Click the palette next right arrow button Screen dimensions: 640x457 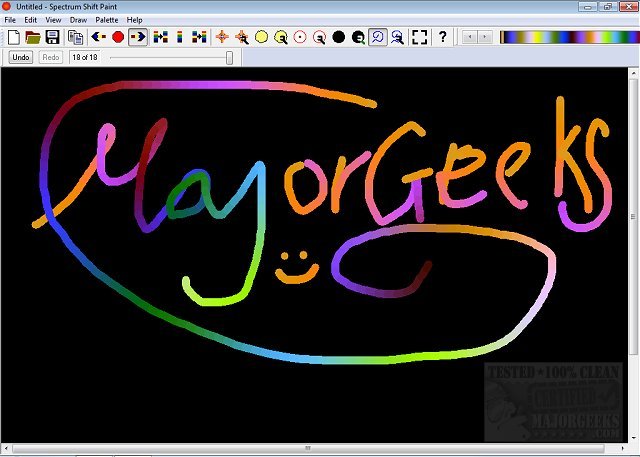pos(484,37)
